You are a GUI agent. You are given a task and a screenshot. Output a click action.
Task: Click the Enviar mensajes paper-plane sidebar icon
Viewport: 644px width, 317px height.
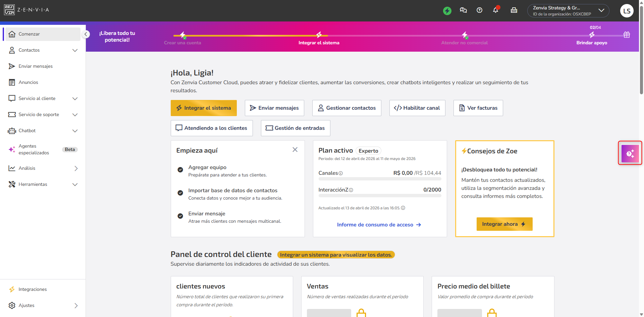[12, 66]
